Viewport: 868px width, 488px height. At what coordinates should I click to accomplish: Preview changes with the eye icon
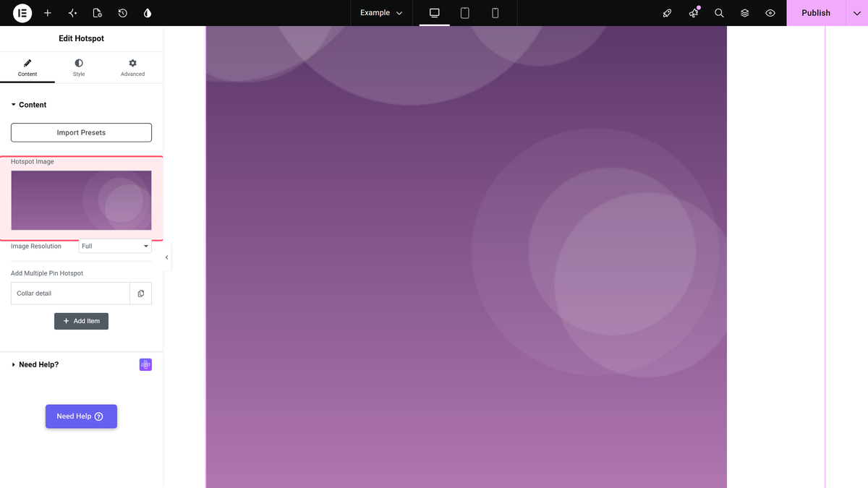click(770, 13)
